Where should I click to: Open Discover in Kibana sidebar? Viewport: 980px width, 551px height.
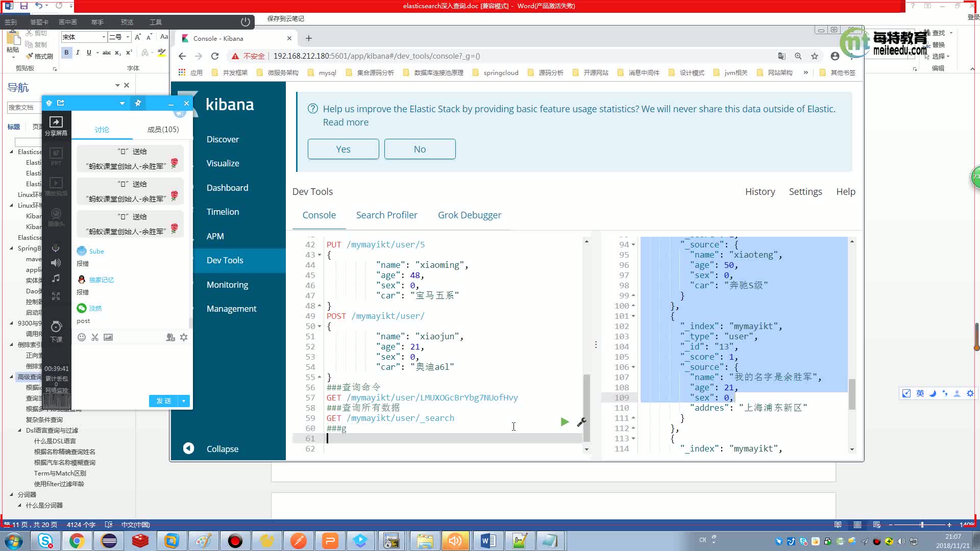tap(223, 139)
